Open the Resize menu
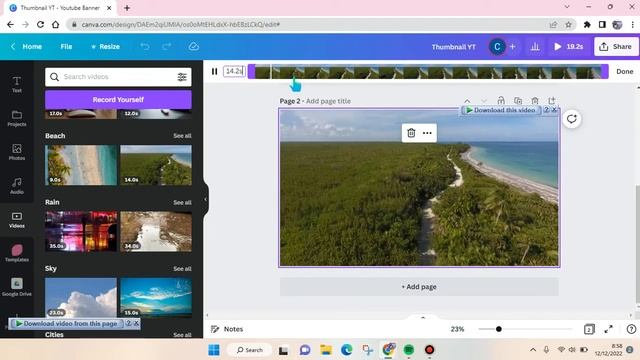Screen dimensions: 640x360 [105, 47]
